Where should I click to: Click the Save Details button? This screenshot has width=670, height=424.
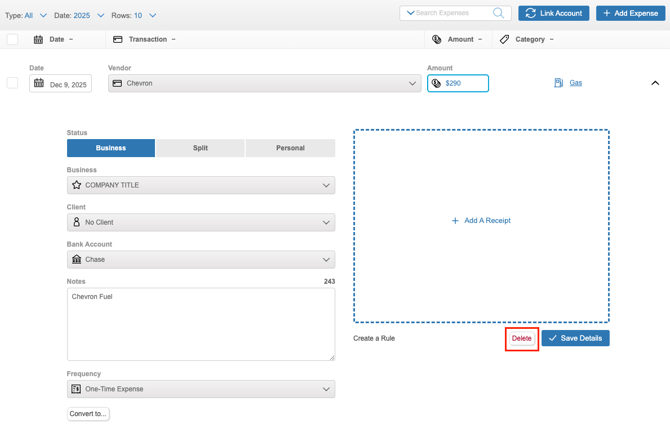coord(575,338)
